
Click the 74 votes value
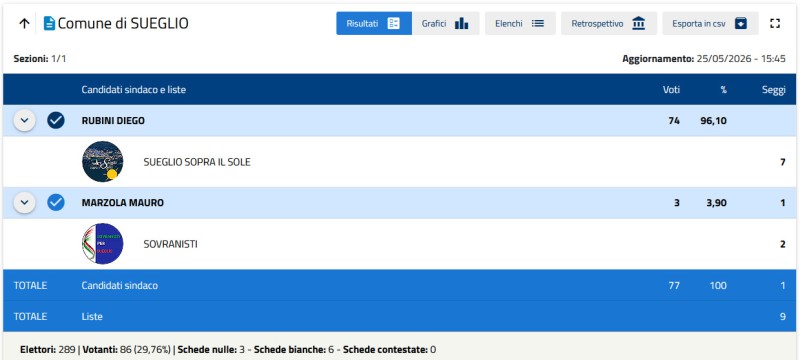tap(674, 121)
